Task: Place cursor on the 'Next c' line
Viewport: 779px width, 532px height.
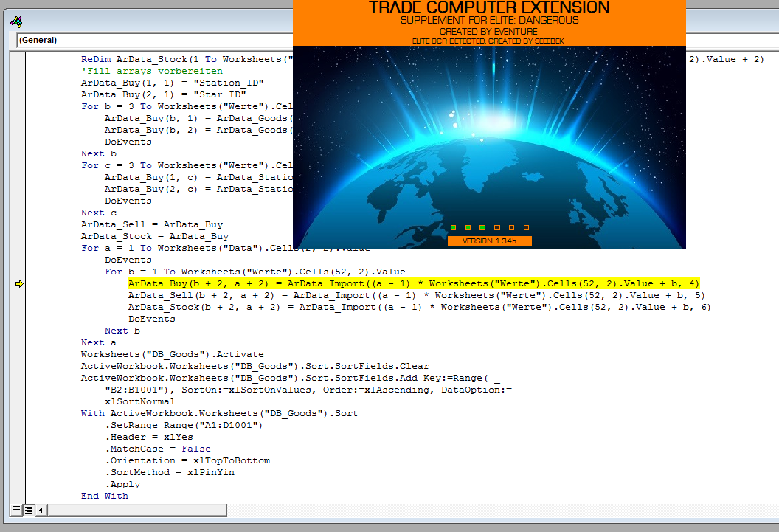Action: click(x=99, y=213)
